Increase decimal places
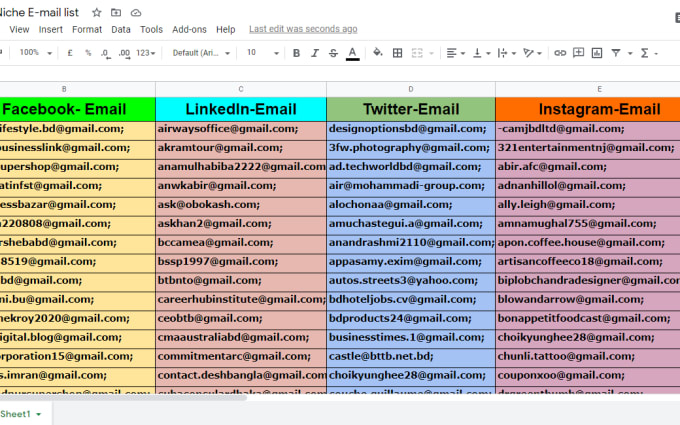 [124, 53]
